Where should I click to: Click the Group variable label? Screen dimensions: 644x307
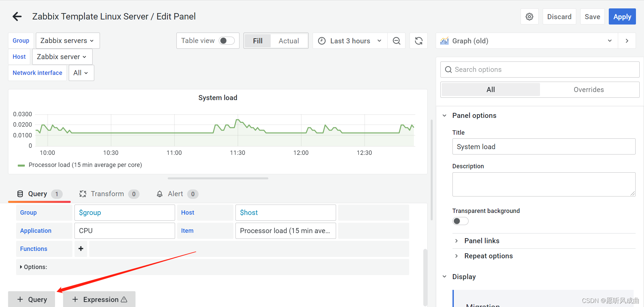21,41
